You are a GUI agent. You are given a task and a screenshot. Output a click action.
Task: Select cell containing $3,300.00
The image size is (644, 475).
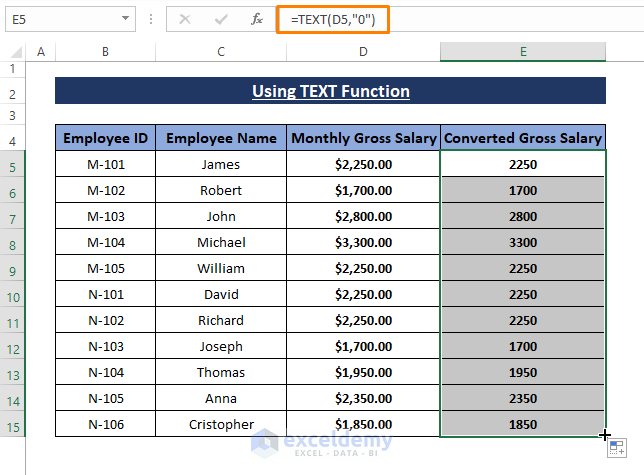point(363,242)
